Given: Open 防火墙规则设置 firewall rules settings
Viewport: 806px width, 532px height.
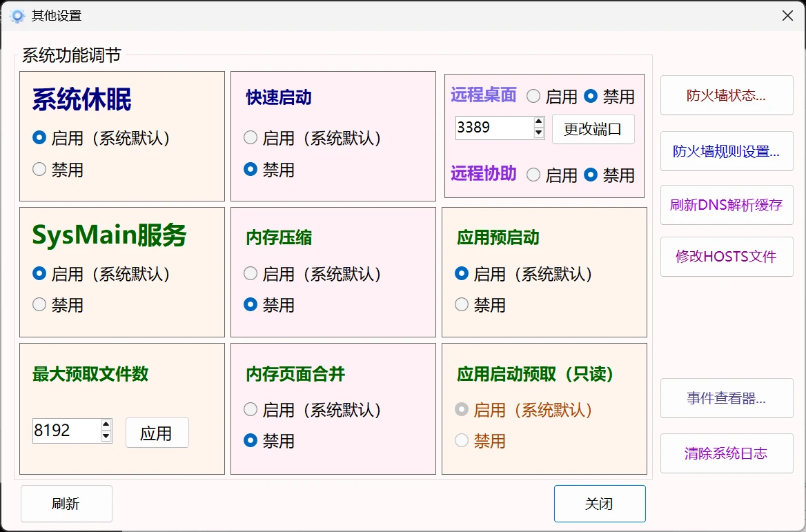Looking at the screenshot, I should (726, 151).
